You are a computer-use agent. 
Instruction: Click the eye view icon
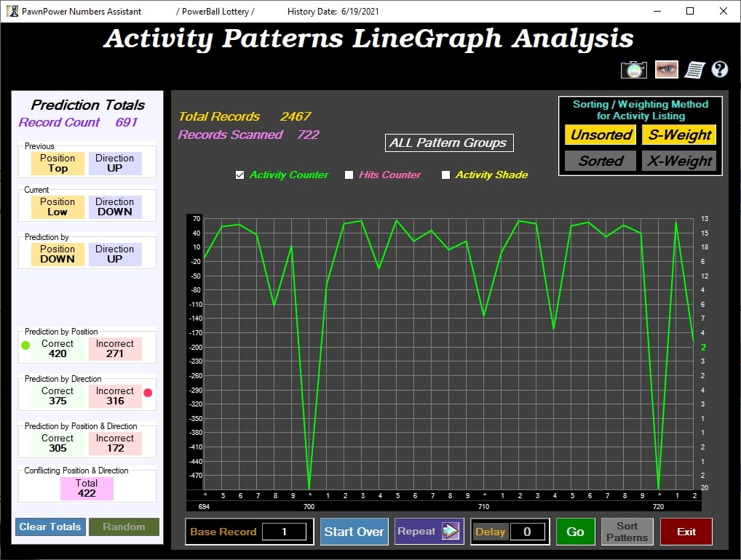pos(666,69)
